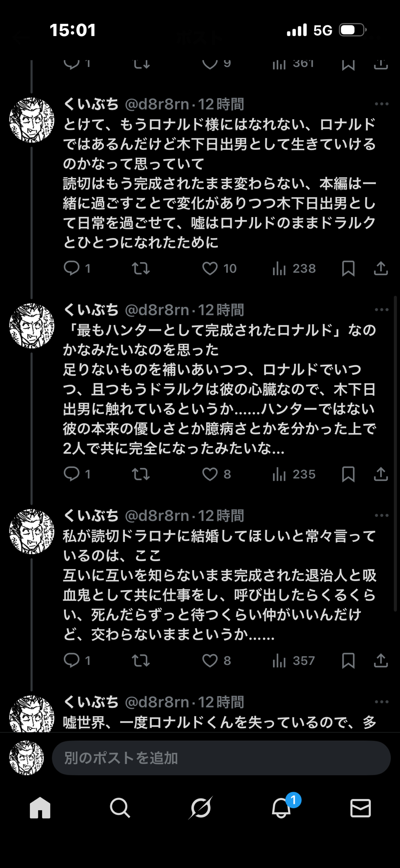Tap profile avatar on 「とけて、もう」 post

pos(32,120)
